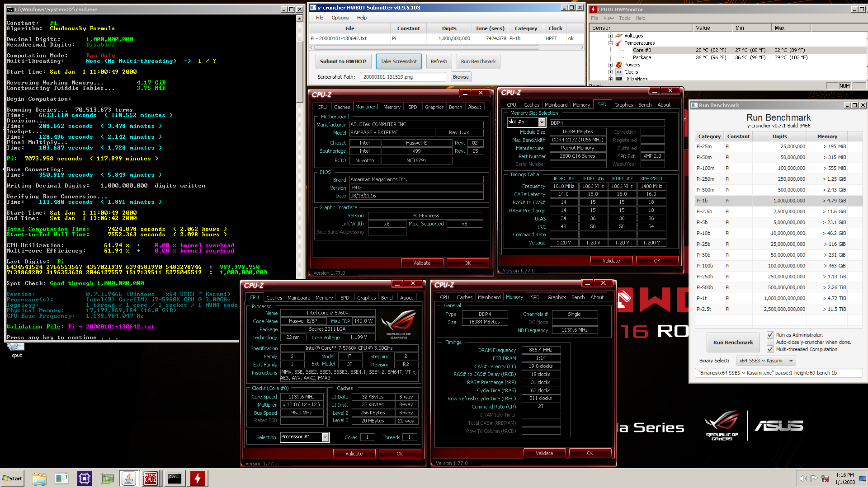Click the volume speaker tray icon
The width and height of the screenshot is (868, 488).
point(803,479)
